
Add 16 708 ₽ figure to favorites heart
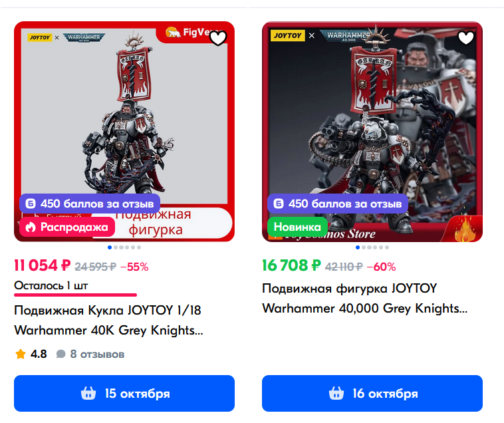coord(466,39)
